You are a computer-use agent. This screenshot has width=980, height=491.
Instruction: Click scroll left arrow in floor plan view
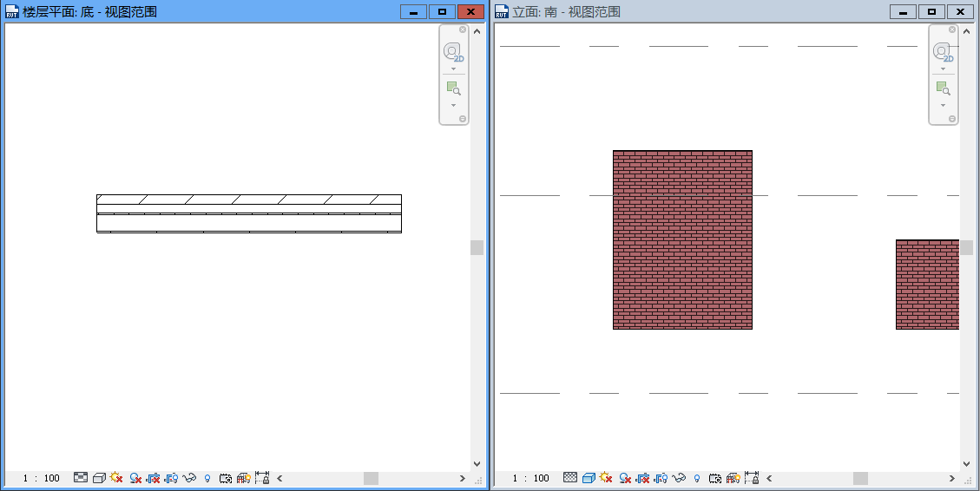[x=280, y=479]
